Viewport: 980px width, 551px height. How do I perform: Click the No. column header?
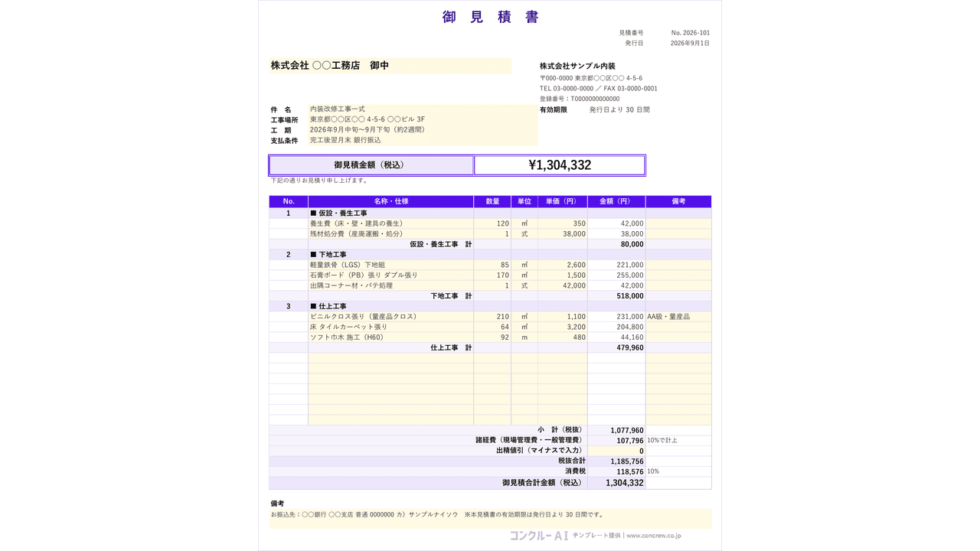[x=289, y=201]
